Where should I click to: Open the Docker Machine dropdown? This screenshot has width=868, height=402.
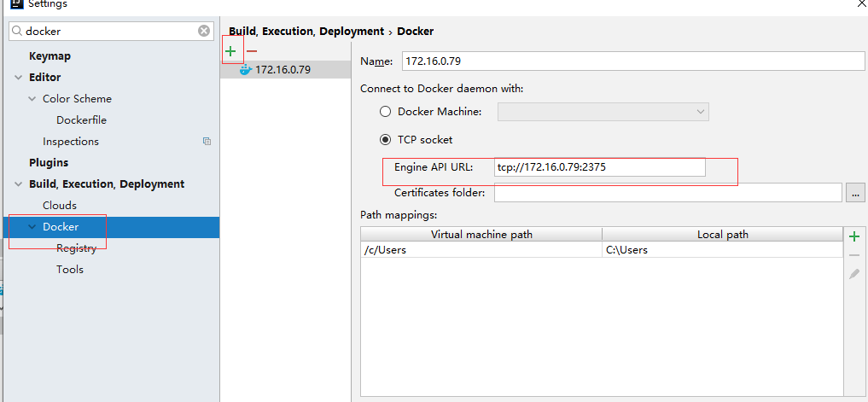click(603, 112)
